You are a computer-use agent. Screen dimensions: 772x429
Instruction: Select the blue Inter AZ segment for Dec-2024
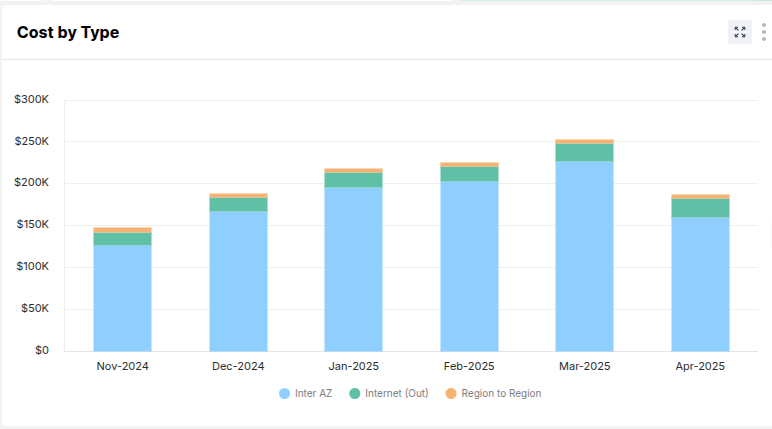(238, 280)
